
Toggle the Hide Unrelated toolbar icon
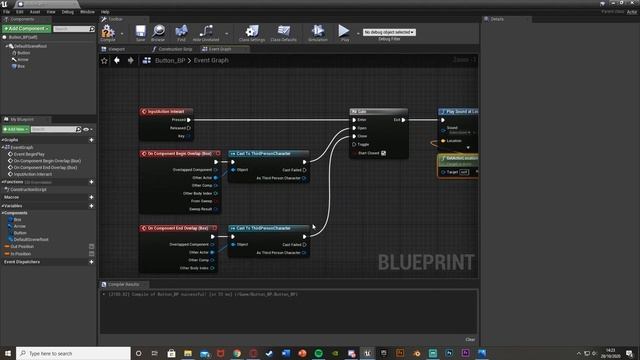pos(206,33)
